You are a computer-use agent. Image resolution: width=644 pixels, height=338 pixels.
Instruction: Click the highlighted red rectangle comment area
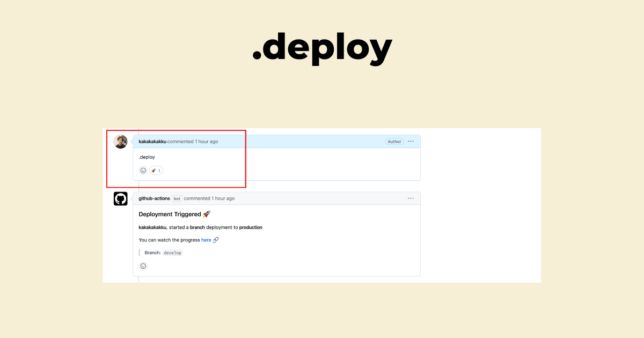[x=177, y=158]
